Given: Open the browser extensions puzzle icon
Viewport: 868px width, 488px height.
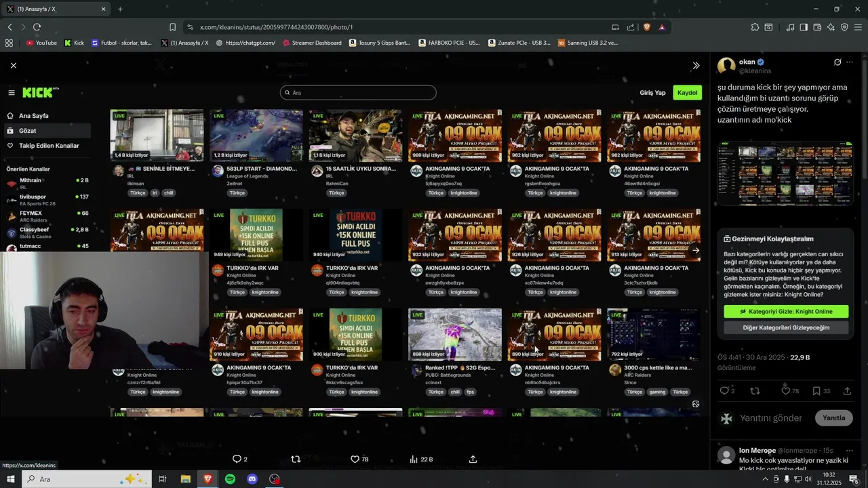Looking at the screenshot, I should point(755,27).
